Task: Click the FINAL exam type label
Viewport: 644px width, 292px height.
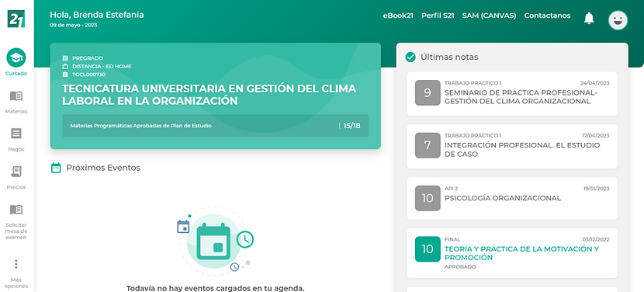Action: click(x=452, y=239)
